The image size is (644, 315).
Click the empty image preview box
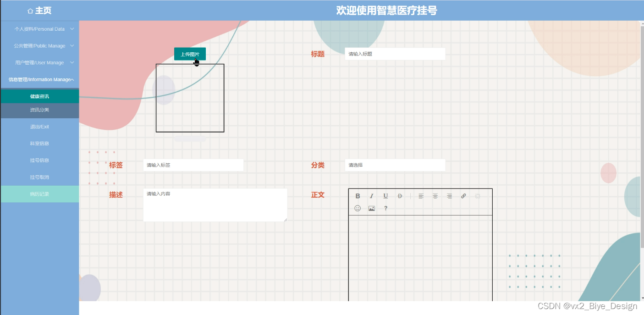click(x=190, y=98)
